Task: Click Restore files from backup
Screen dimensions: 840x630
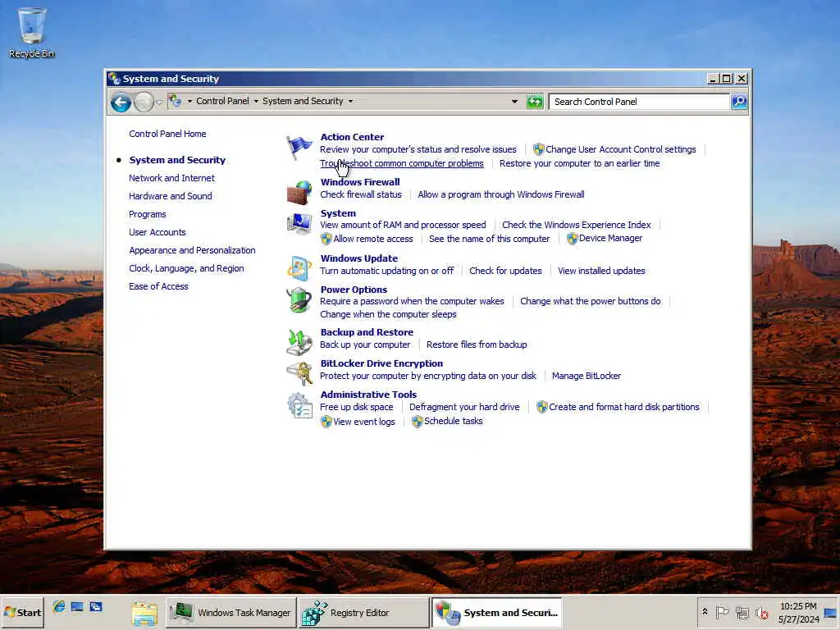Action: 477,345
